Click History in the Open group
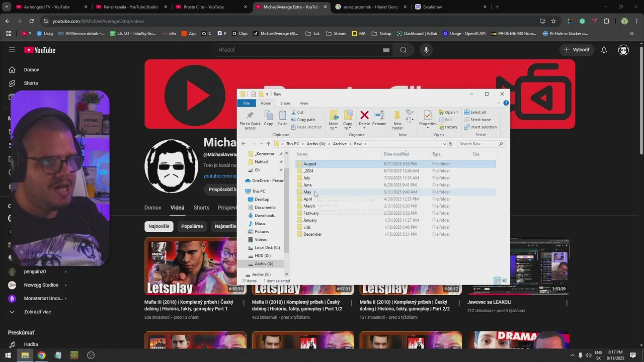This screenshot has height=362, width=644. [x=448, y=127]
